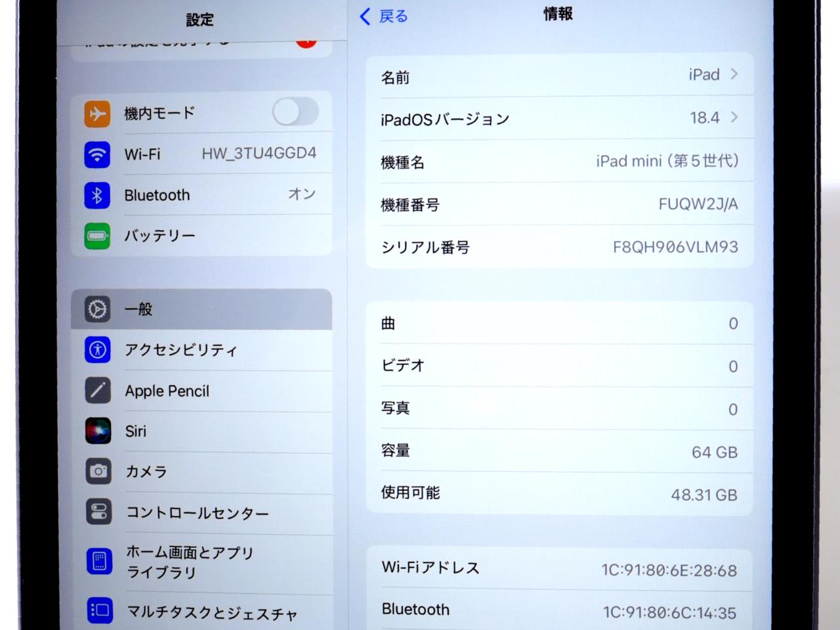Tap Bluetooth status オン
Image resolution: width=840 pixels, height=630 pixels.
click(302, 194)
